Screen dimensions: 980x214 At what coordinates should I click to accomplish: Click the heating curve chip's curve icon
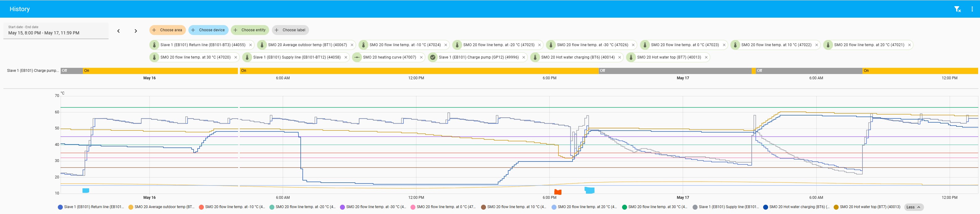point(357,58)
